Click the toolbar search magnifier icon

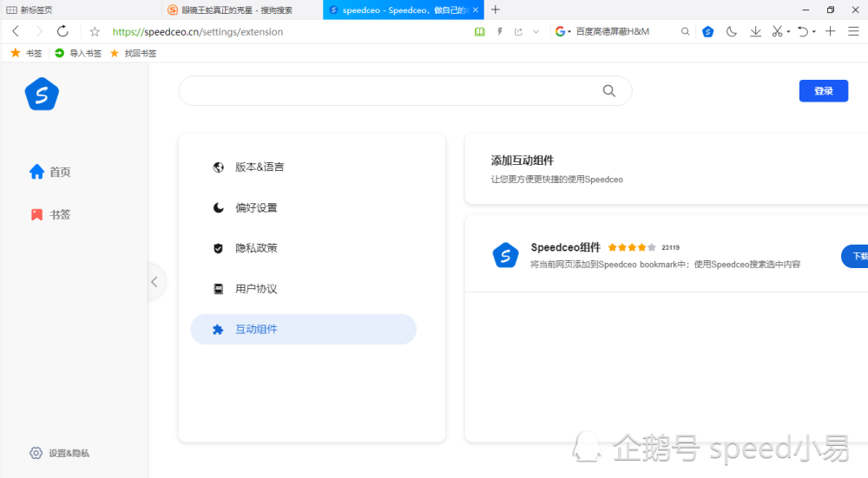tap(686, 31)
